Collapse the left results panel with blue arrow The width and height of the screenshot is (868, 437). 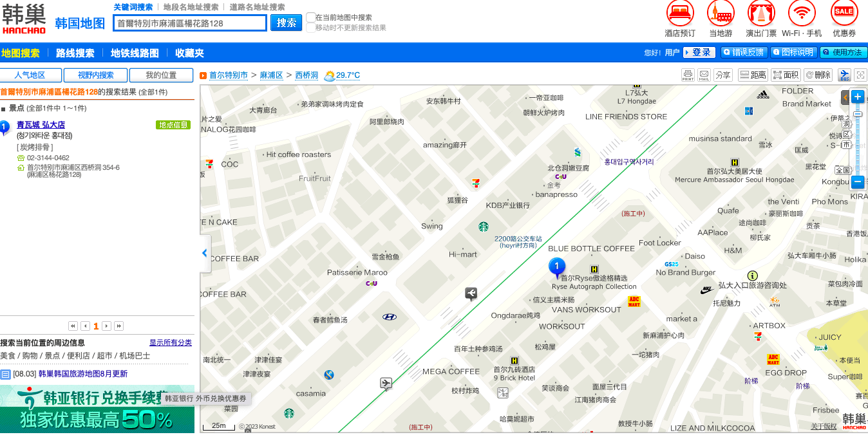click(x=204, y=253)
